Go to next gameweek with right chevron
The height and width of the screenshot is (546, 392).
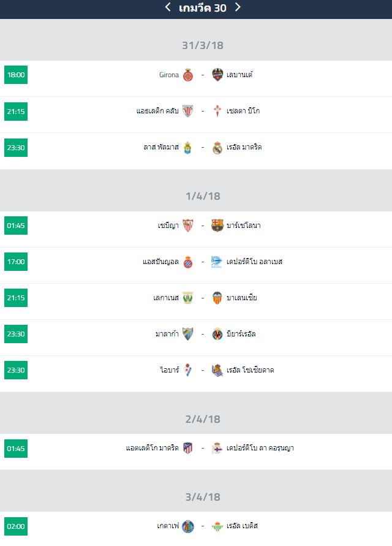coord(238,7)
